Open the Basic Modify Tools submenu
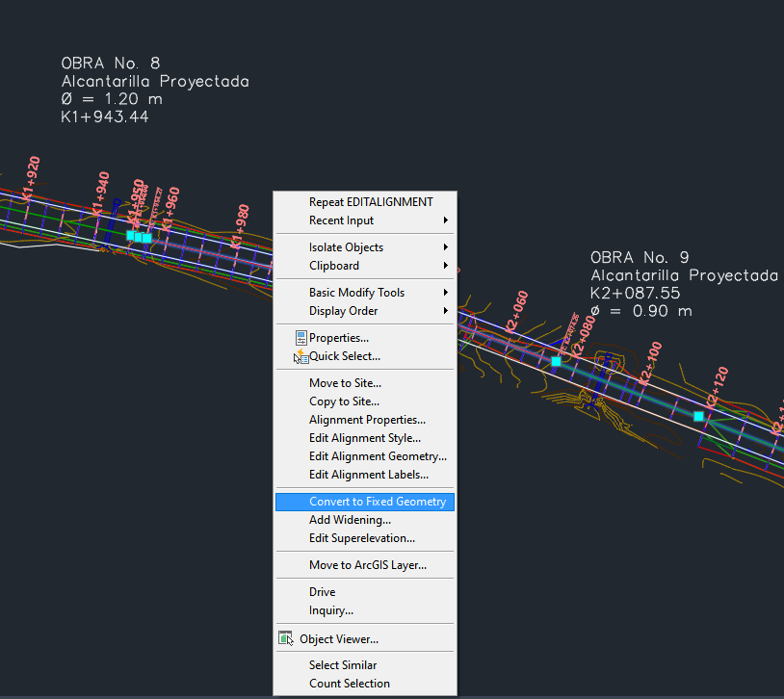The image size is (784, 699). click(365, 293)
